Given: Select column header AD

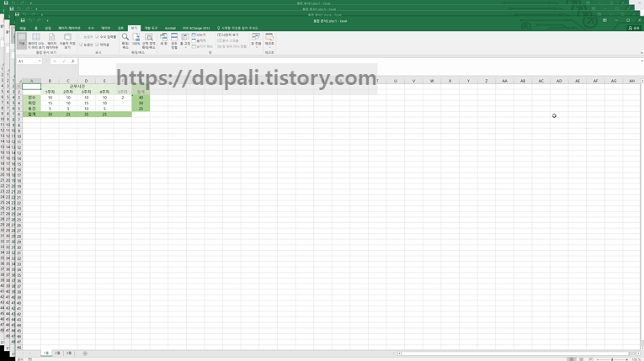Looking at the screenshot, I should click(x=559, y=81).
